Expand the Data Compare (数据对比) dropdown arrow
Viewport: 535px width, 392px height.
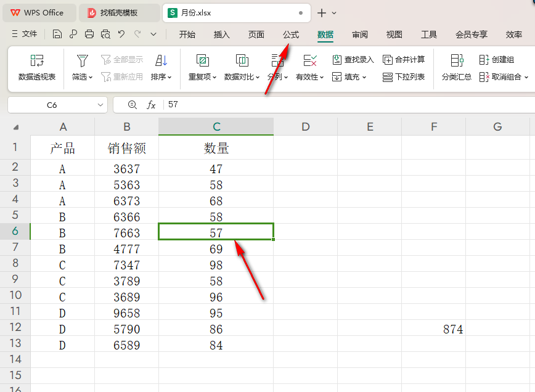tap(258, 78)
